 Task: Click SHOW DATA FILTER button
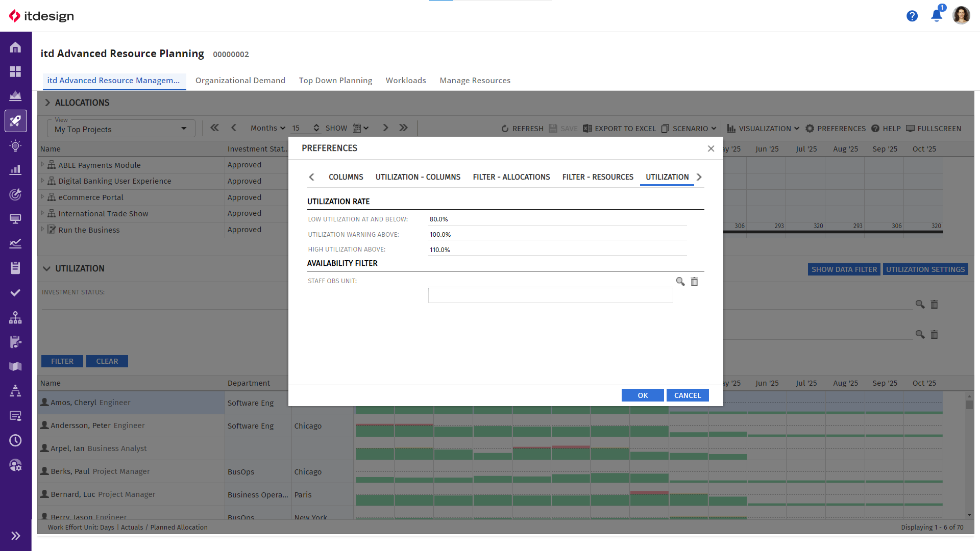(844, 269)
